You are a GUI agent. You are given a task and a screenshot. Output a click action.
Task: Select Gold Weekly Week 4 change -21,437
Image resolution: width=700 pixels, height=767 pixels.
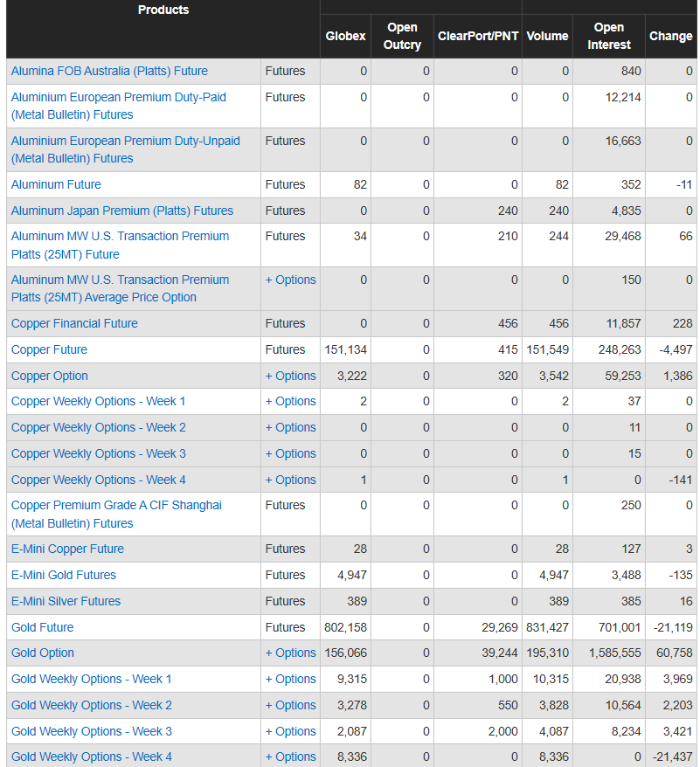(673, 757)
